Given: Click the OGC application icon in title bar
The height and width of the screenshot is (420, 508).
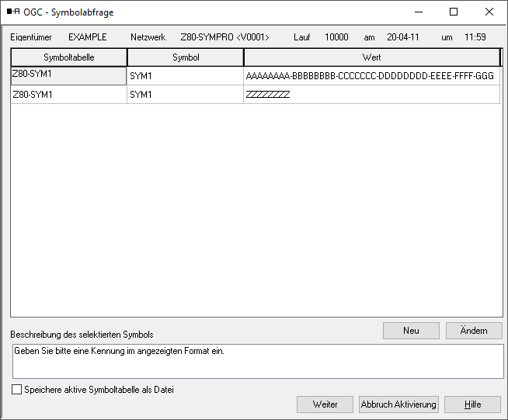Looking at the screenshot, I should (x=12, y=12).
